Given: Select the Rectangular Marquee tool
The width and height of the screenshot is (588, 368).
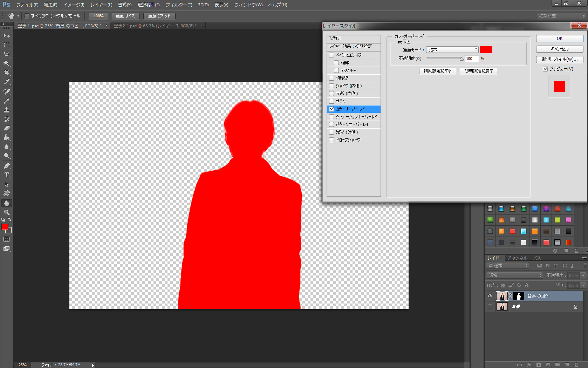Looking at the screenshot, I should point(7,45).
